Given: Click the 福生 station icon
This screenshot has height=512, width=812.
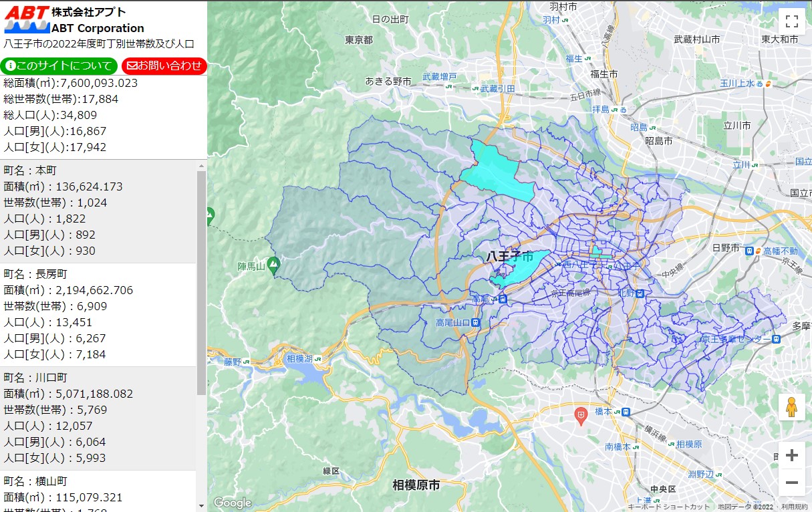Looking at the screenshot, I should click(589, 59).
